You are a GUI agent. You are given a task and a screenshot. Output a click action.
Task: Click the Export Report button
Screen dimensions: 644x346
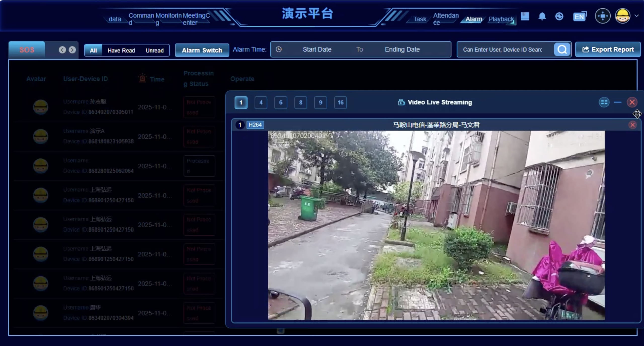608,50
